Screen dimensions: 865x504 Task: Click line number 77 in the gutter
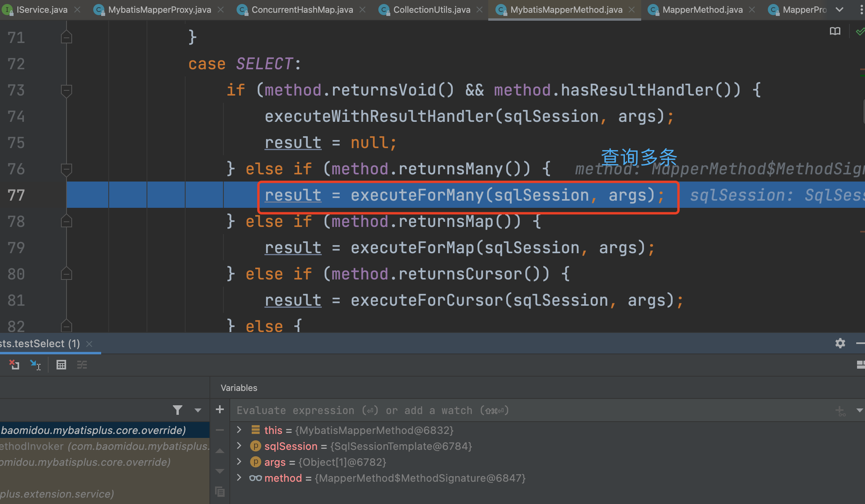click(x=16, y=195)
